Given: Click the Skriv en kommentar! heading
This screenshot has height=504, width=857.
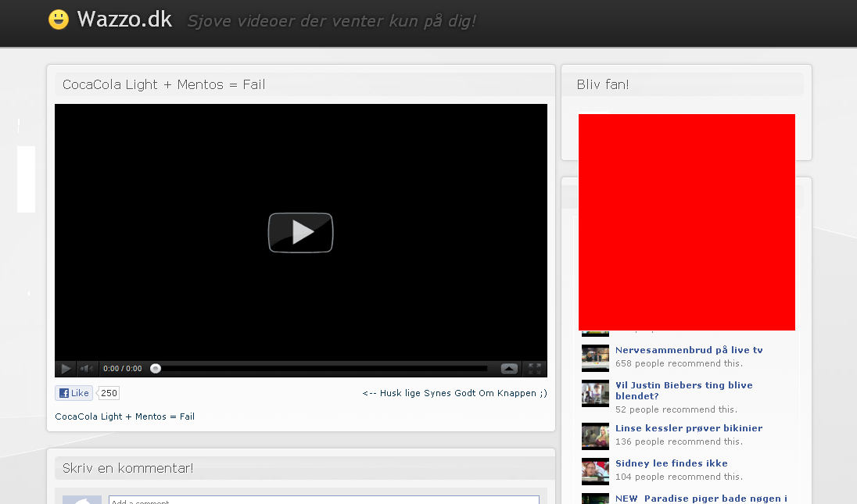Looking at the screenshot, I should [128, 469].
